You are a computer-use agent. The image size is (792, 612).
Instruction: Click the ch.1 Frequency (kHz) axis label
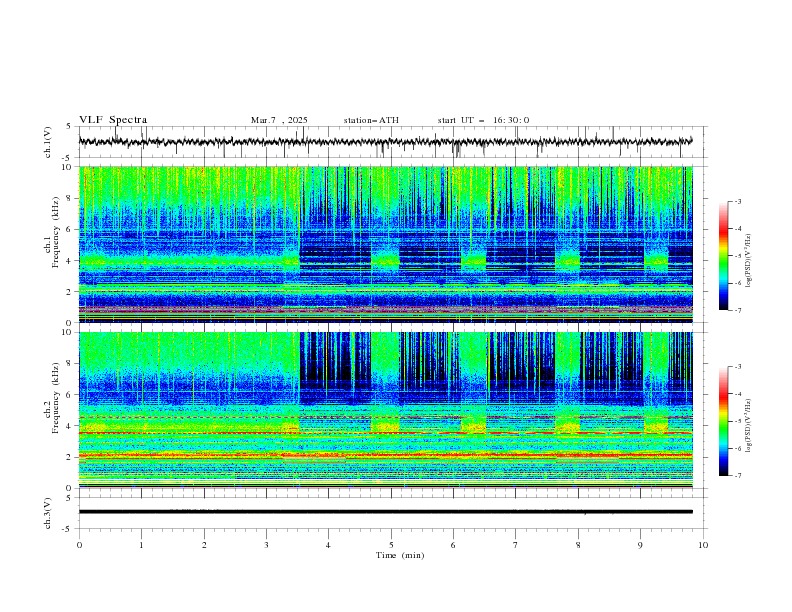coord(52,233)
